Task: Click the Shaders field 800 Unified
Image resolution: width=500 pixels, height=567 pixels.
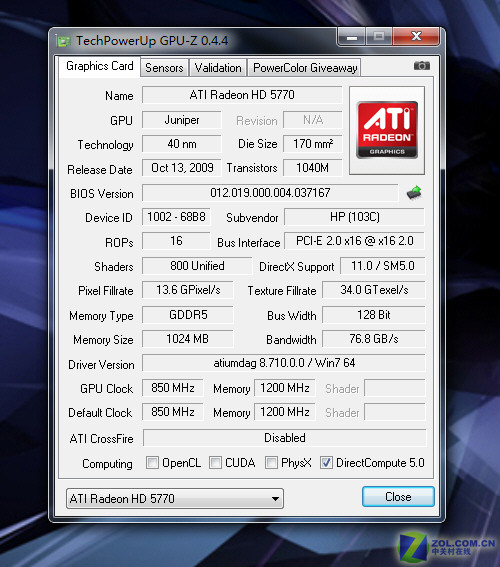Action: click(x=197, y=266)
